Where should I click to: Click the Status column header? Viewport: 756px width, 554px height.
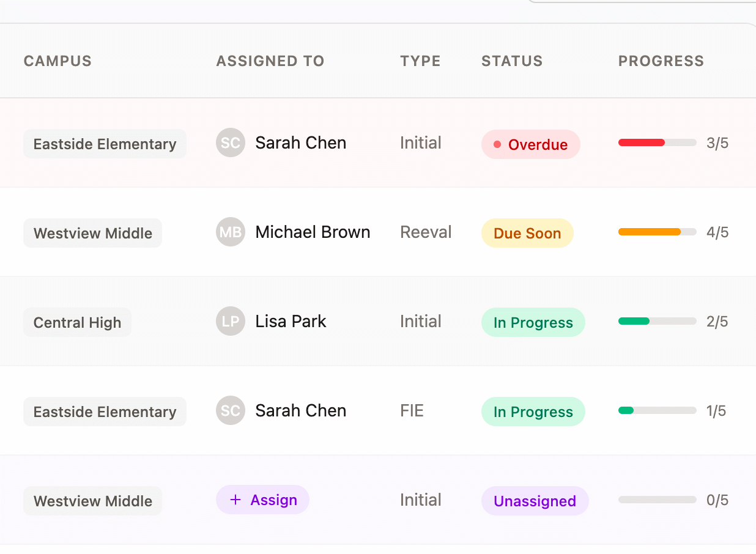[512, 61]
